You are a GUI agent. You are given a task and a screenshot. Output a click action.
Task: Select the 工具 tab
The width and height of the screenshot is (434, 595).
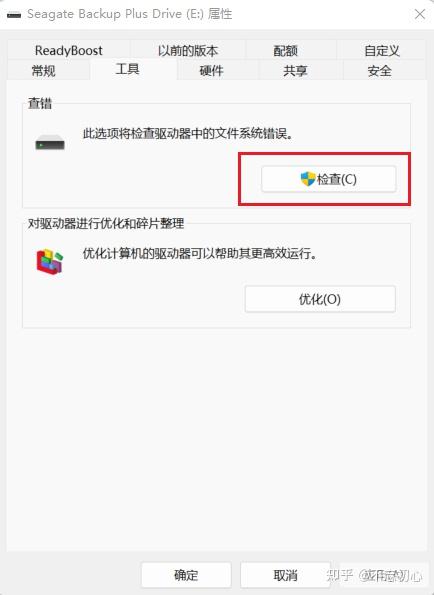click(127, 69)
